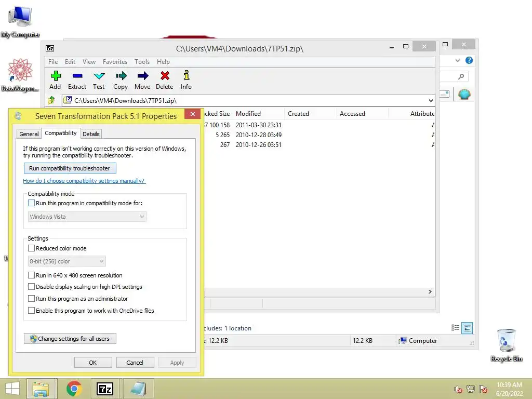This screenshot has height=399, width=532.
Task: Open the notepad app on taskbar
Action: tap(138, 389)
